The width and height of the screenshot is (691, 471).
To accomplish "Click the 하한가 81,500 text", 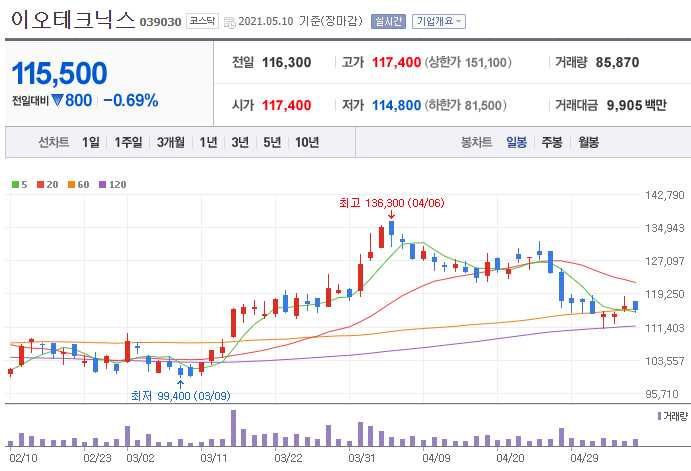I will 465,105.
